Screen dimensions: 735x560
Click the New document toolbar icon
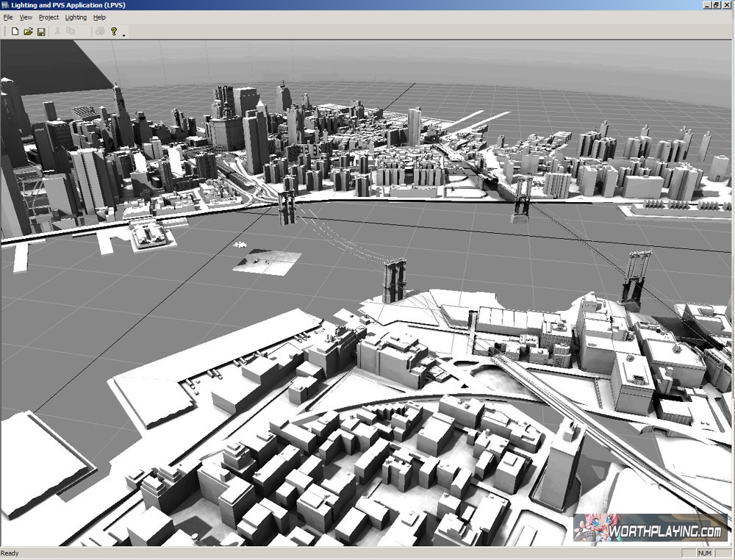click(15, 32)
